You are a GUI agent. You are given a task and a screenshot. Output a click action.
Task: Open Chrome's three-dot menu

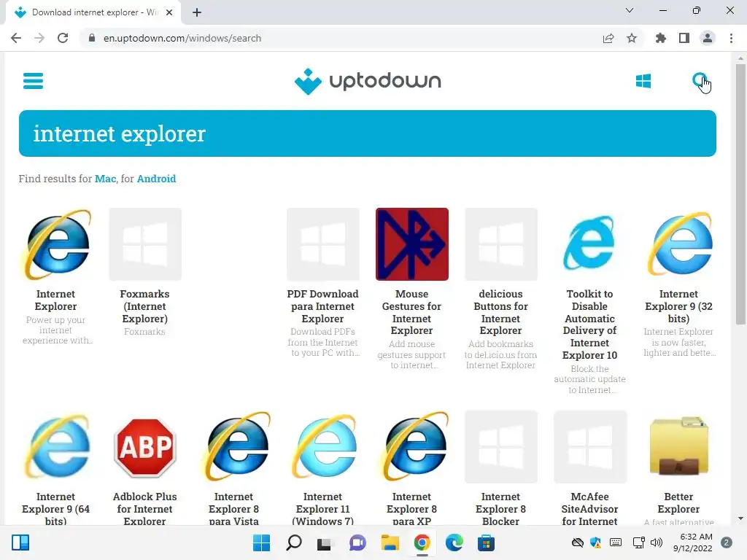731,38
